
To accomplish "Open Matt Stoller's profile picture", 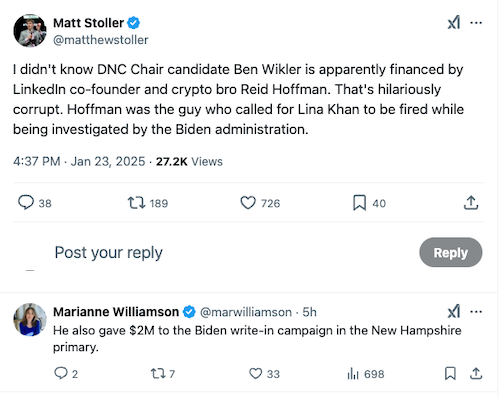I will click(x=30, y=31).
